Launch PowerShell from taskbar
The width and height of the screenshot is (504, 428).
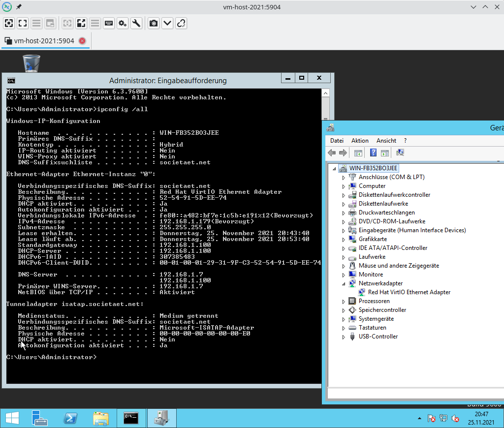pos(70,418)
